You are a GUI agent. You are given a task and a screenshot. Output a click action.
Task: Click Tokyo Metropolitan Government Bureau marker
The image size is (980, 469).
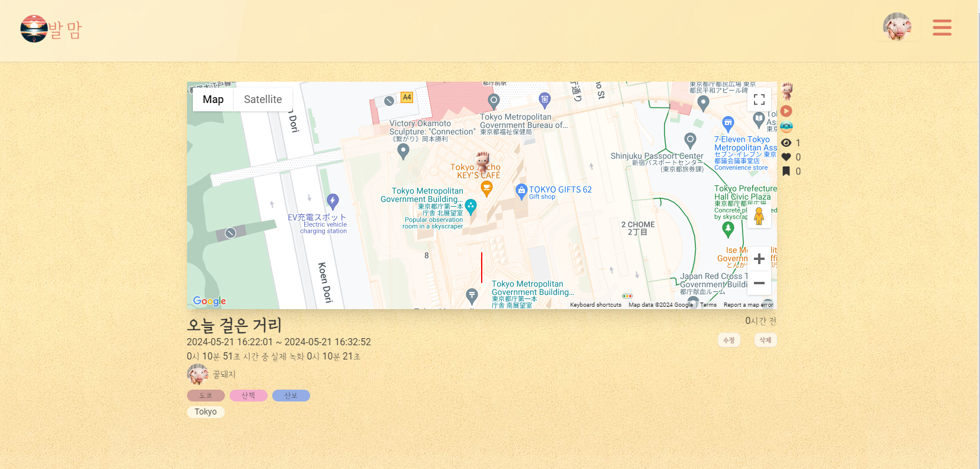tap(494, 101)
